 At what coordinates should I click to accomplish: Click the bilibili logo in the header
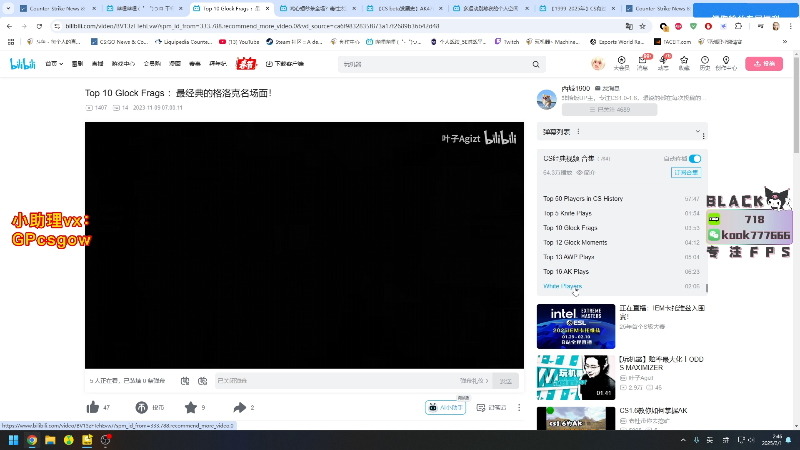coord(23,64)
